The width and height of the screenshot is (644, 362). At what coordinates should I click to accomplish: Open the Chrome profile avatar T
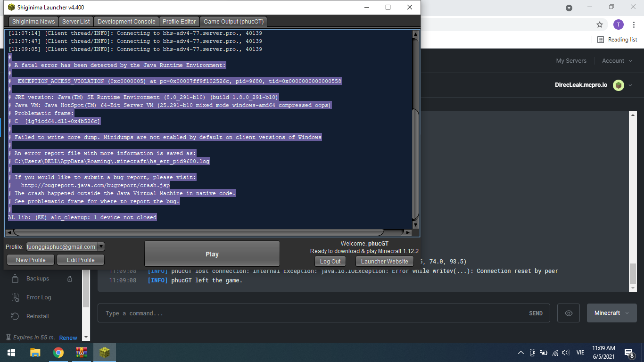619,25
